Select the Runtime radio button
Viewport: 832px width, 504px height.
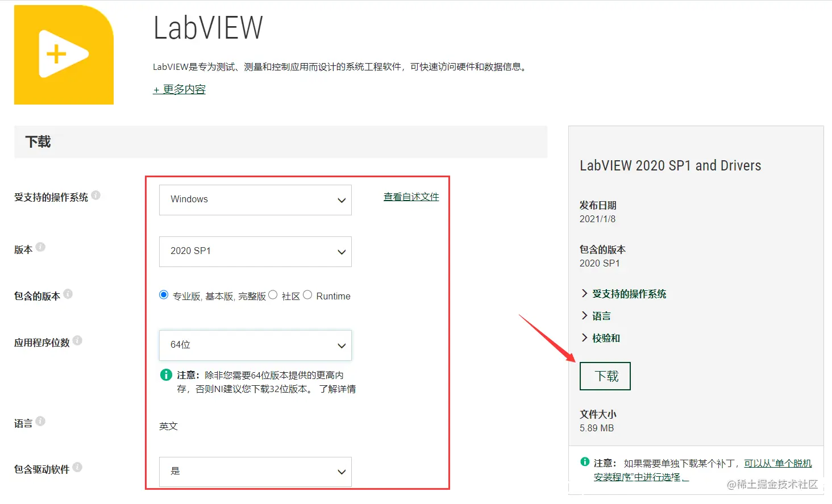[307, 295]
